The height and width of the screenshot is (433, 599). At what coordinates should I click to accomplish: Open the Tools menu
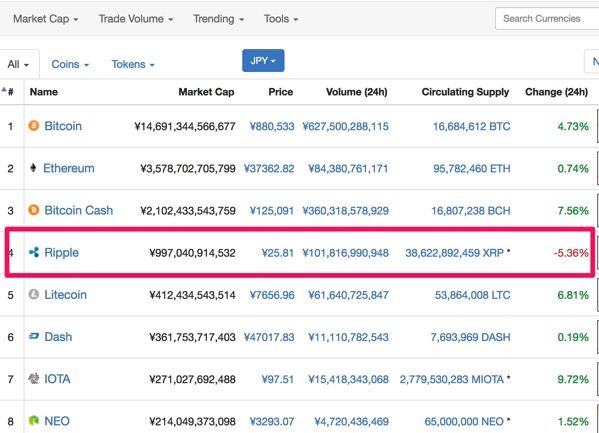281,19
